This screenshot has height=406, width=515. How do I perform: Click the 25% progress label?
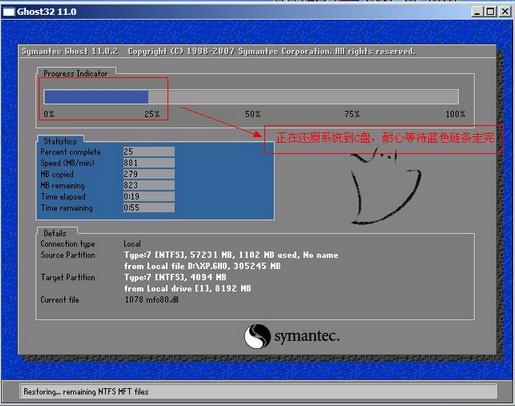point(152,114)
